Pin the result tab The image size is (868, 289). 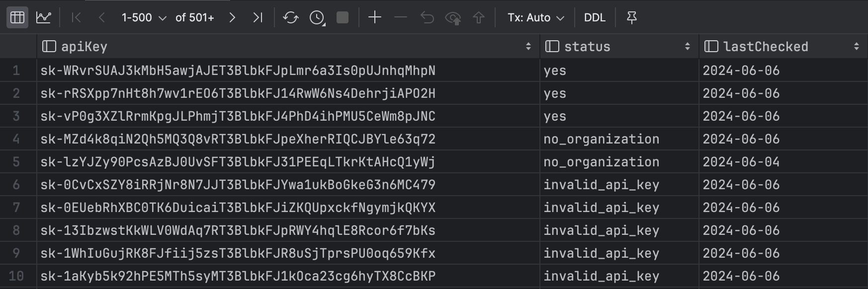pos(632,18)
